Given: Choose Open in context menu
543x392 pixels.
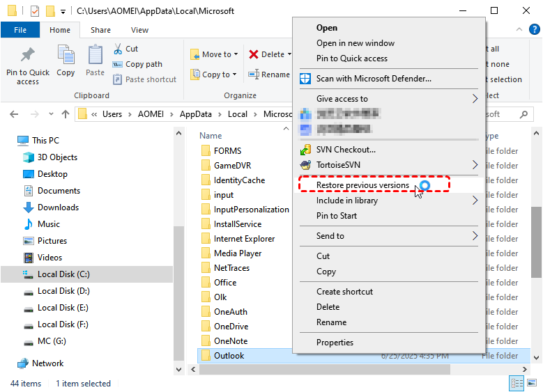Looking at the screenshot, I should click(x=326, y=28).
